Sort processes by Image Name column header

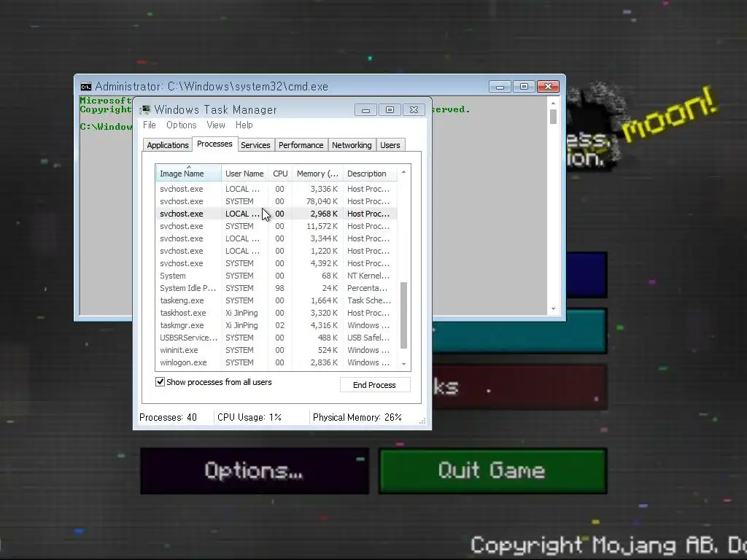coord(188,174)
